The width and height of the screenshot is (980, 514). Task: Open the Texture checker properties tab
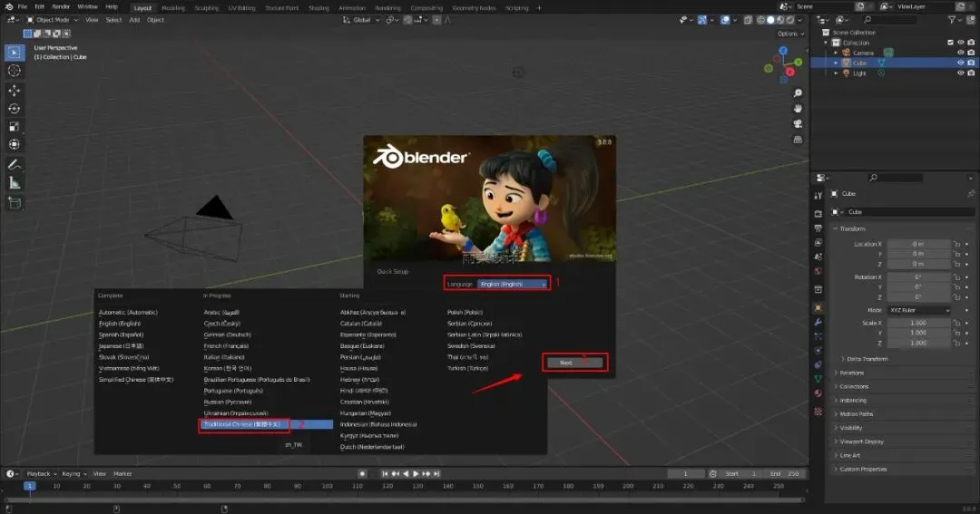click(x=818, y=412)
